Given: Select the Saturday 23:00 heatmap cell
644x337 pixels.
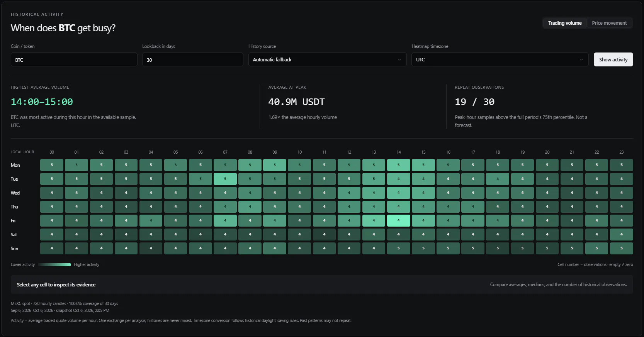Looking at the screenshot, I should point(621,234).
